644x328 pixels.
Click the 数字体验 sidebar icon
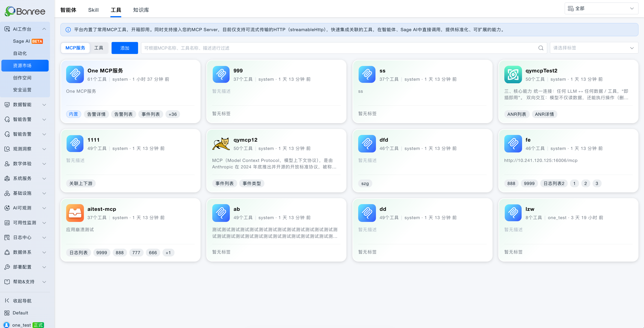(x=7, y=164)
